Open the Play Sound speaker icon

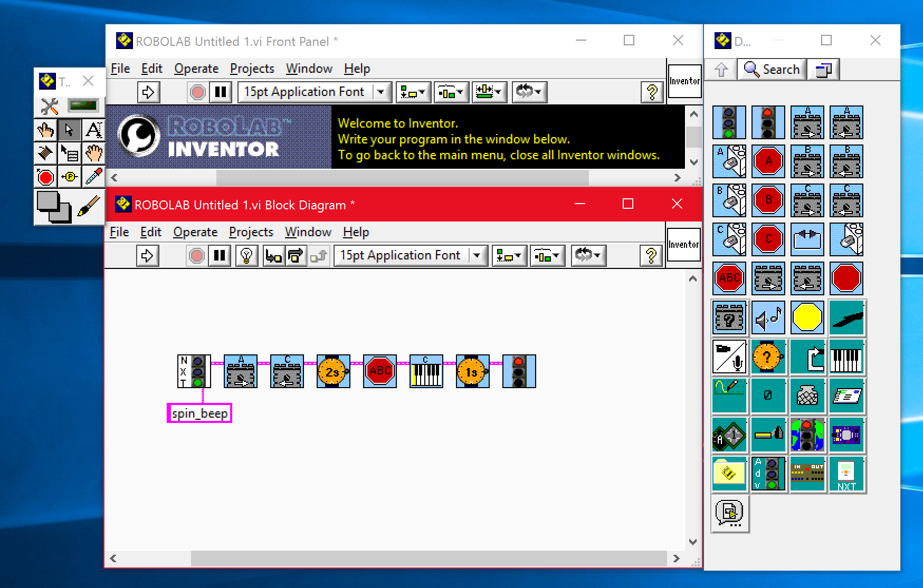tap(768, 318)
